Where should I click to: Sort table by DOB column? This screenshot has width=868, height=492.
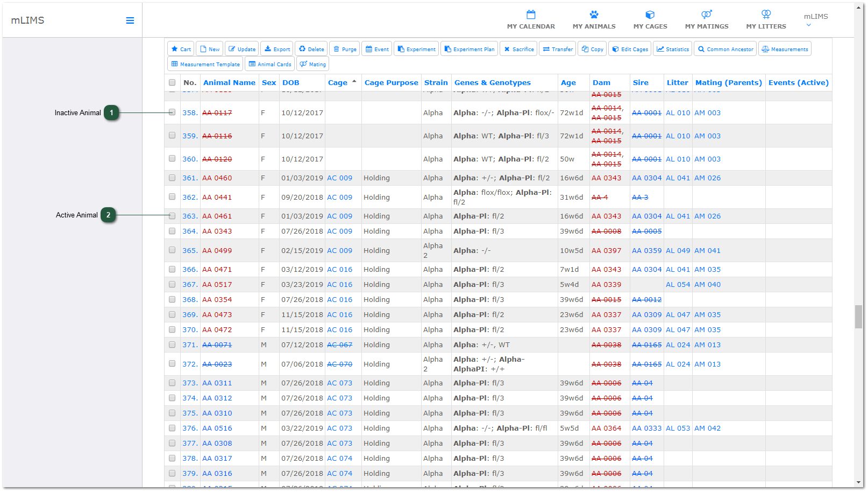tap(290, 82)
